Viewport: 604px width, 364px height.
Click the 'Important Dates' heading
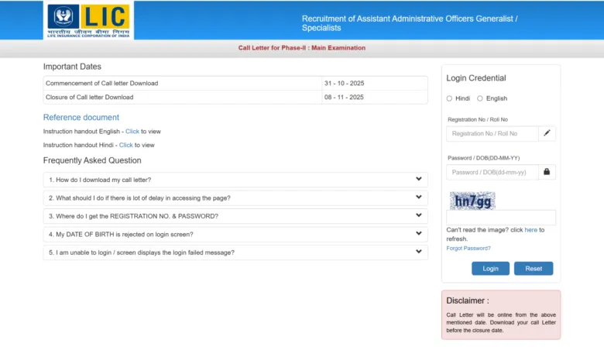72,67
